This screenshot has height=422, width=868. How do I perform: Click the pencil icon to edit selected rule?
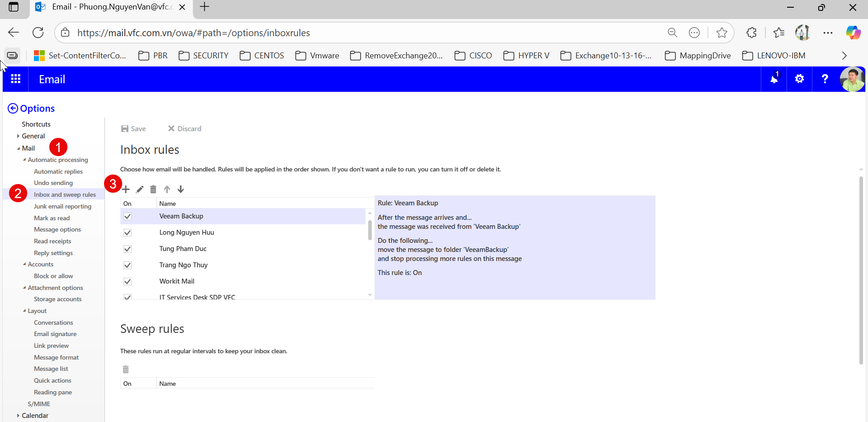140,190
